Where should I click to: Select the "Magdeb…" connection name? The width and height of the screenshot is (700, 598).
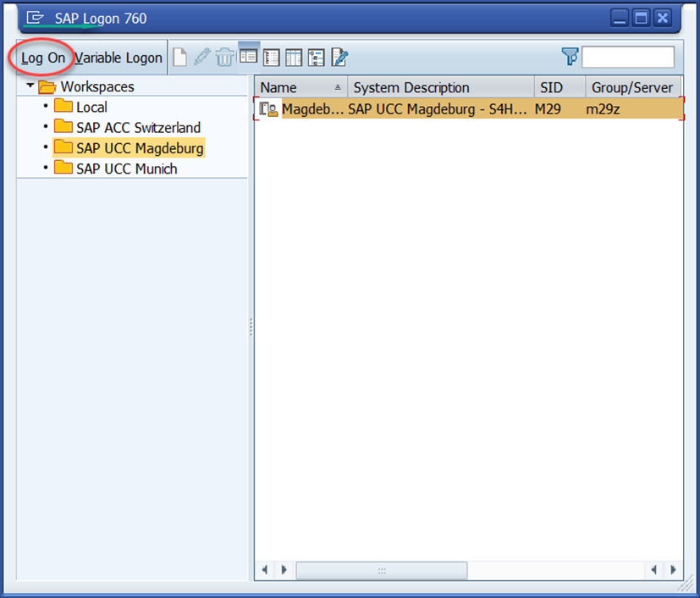coord(312,109)
